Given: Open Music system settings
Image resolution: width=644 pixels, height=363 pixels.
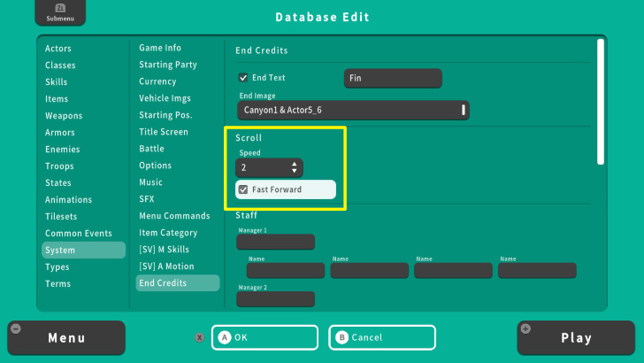Looking at the screenshot, I should pos(150,182).
